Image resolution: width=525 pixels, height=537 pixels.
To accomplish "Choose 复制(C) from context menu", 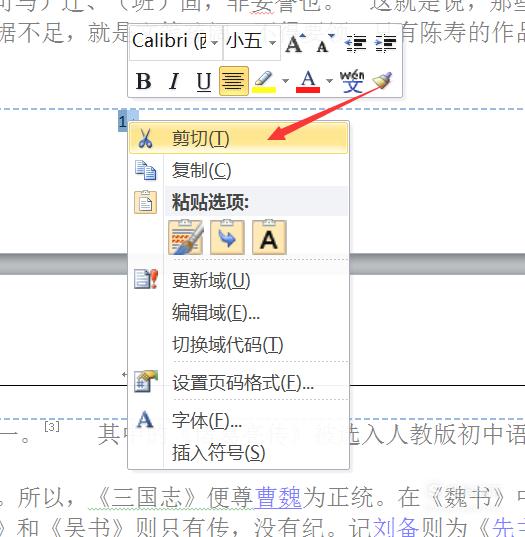I will (238, 170).
